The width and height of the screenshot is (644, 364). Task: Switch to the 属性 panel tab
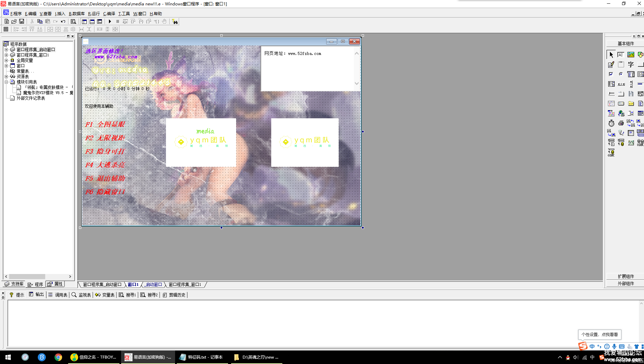click(55, 284)
